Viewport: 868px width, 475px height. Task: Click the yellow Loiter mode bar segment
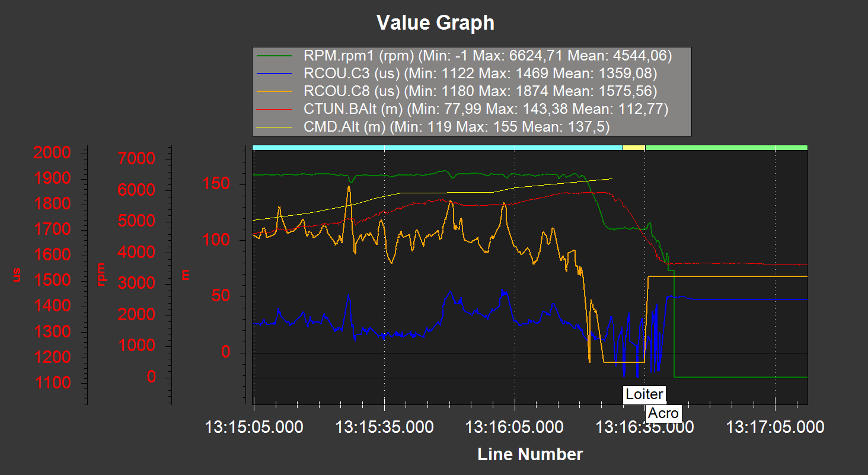(634, 147)
